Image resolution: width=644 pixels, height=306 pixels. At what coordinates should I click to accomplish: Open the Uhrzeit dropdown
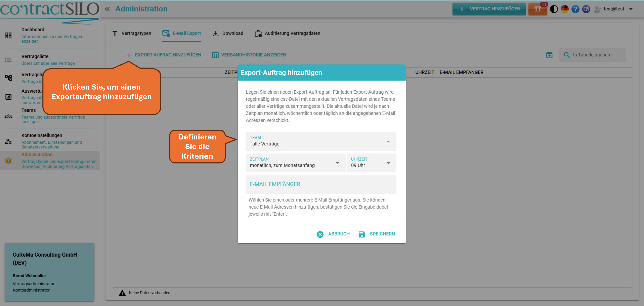coord(371,163)
